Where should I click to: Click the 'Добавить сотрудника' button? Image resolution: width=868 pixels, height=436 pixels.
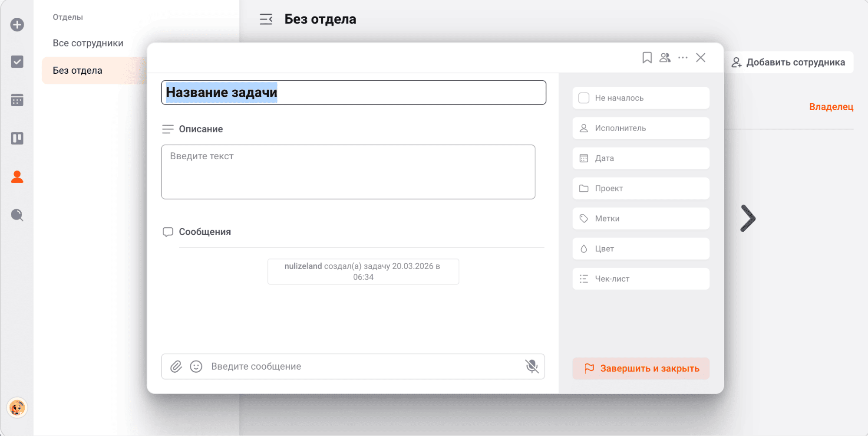788,62
